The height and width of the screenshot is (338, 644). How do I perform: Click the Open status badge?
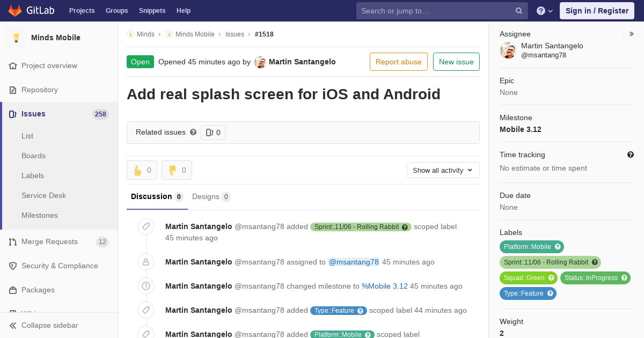pyautogui.click(x=140, y=62)
